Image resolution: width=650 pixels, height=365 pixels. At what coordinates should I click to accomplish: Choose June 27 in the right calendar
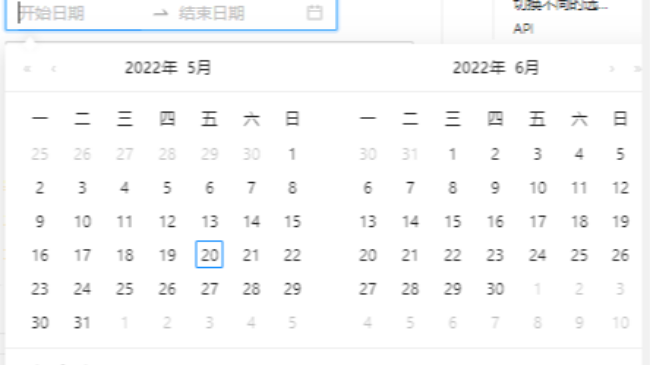pos(368,289)
